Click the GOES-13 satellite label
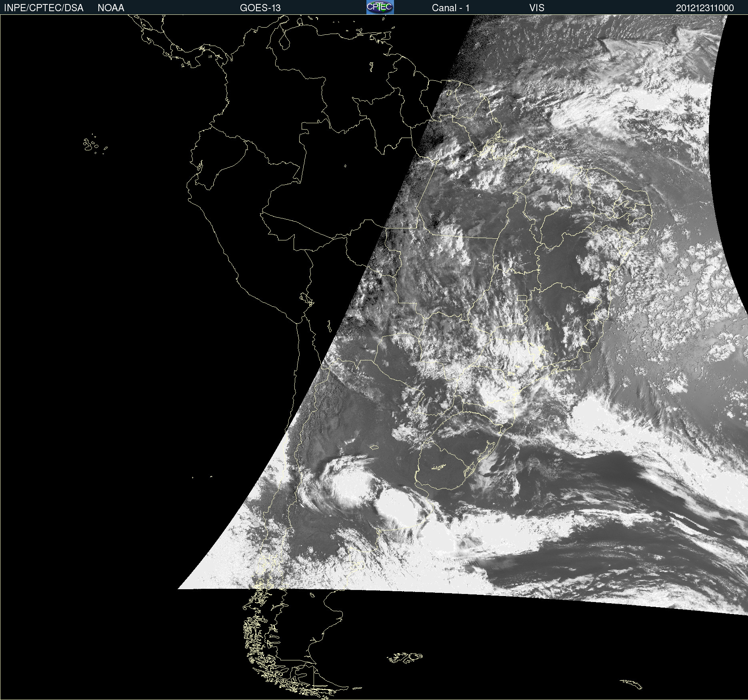Screen dimensions: 748x700 (x=260, y=8)
